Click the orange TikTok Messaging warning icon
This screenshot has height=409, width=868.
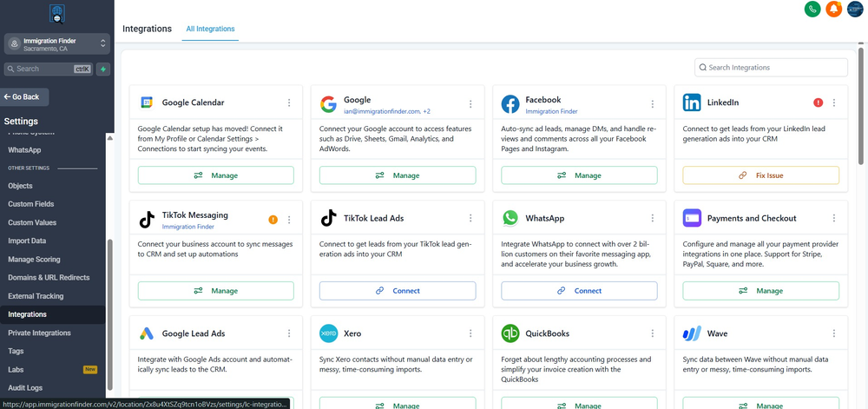pos(273,220)
